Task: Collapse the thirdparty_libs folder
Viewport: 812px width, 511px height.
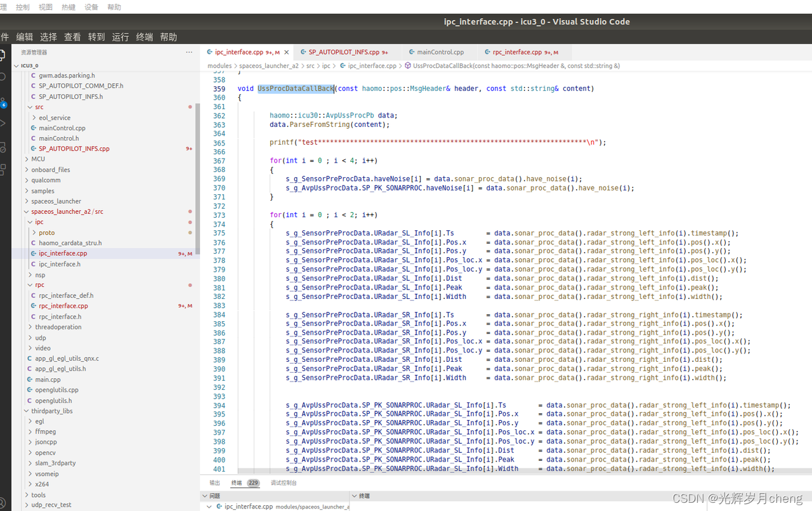Action: pos(105,411)
